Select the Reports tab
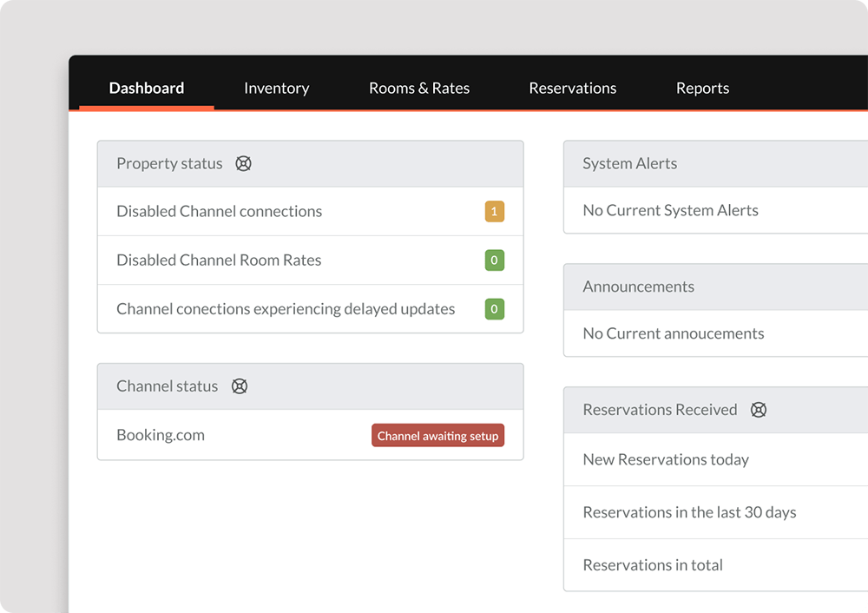The width and height of the screenshot is (868, 613). pyautogui.click(x=702, y=88)
